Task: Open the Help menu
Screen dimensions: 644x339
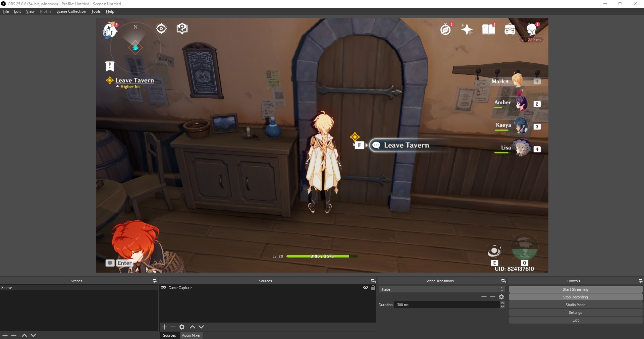Action: click(x=110, y=11)
